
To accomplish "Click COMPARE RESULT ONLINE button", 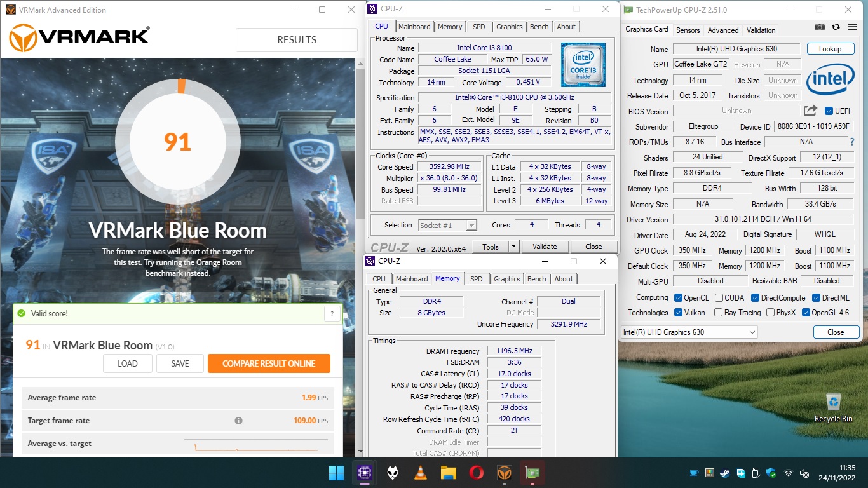I will tap(269, 363).
